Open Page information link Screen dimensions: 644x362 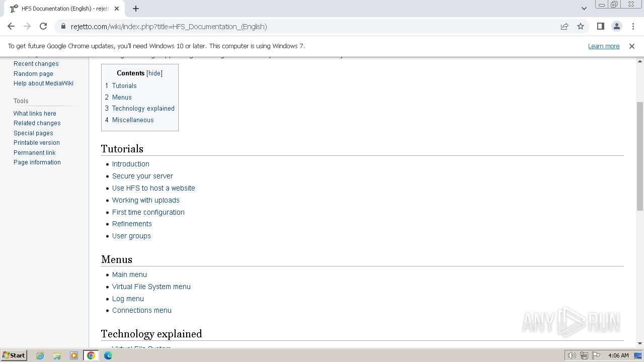click(37, 162)
